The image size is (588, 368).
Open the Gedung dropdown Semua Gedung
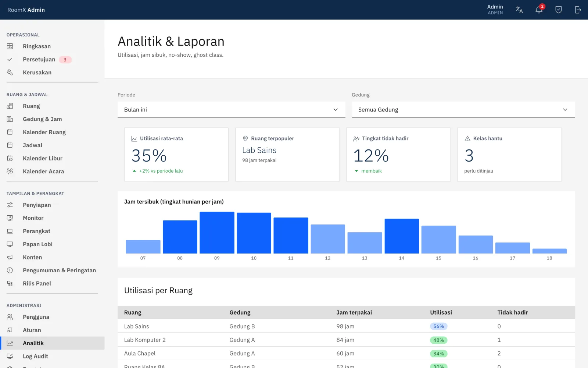[x=463, y=110]
